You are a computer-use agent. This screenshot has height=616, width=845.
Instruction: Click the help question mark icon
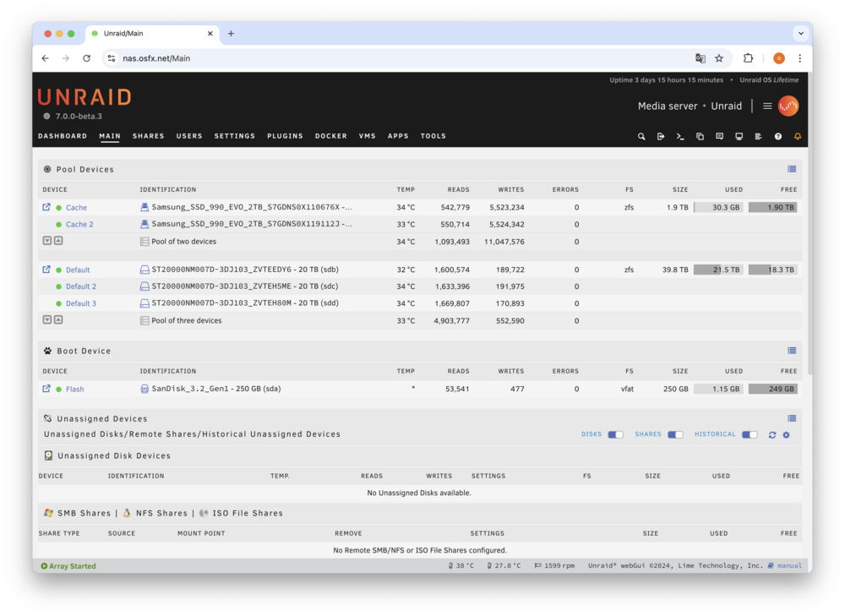(x=778, y=136)
